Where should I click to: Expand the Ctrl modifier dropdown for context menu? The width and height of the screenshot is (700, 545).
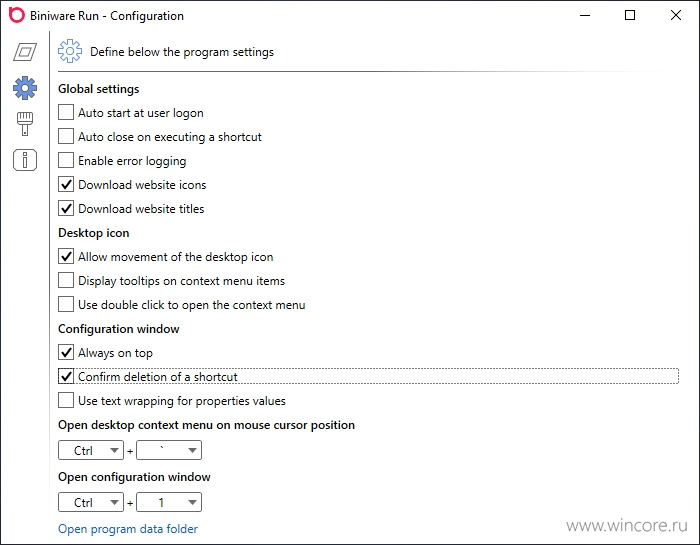(91, 450)
